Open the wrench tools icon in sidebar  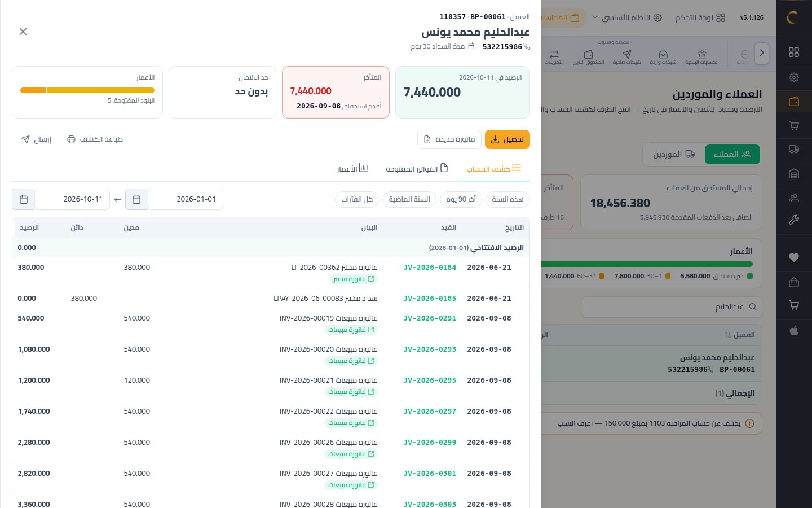(x=794, y=220)
